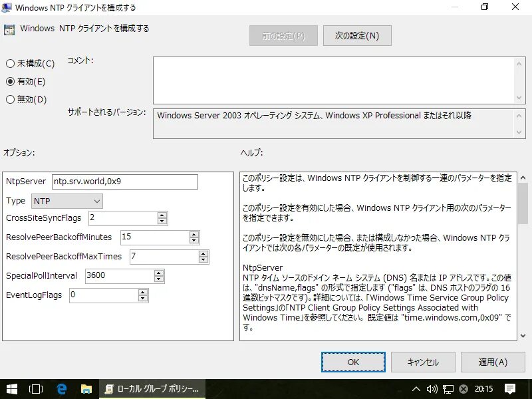Click the supported versions text box
The image size is (532, 399).
[334, 124]
